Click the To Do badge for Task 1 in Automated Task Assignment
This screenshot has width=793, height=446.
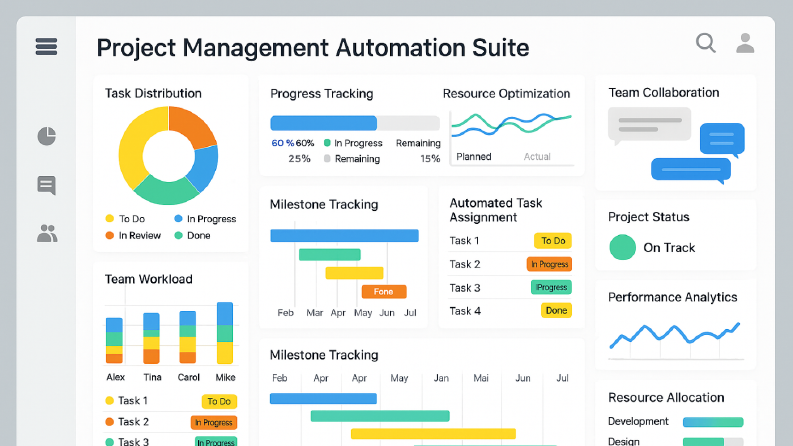point(553,241)
